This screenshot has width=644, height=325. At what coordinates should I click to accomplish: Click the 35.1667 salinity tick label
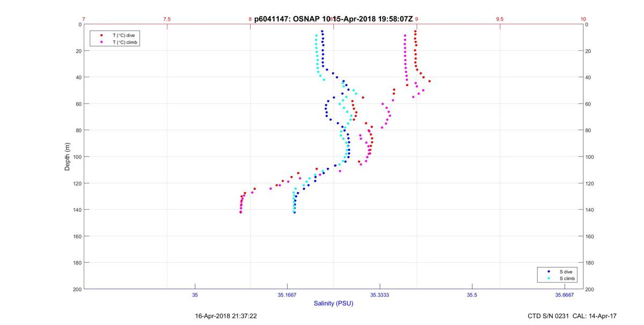[x=287, y=295]
